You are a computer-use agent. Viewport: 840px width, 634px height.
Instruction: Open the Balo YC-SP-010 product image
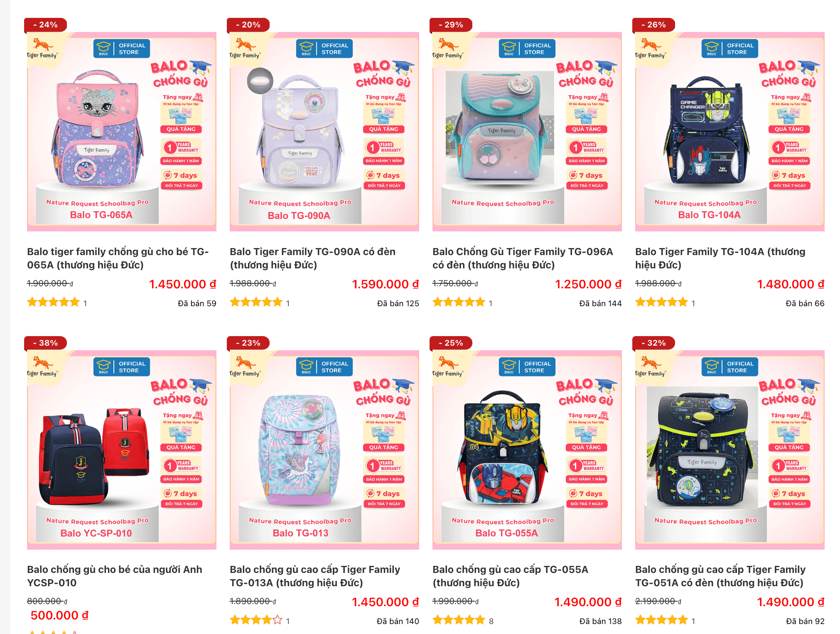[122, 450]
